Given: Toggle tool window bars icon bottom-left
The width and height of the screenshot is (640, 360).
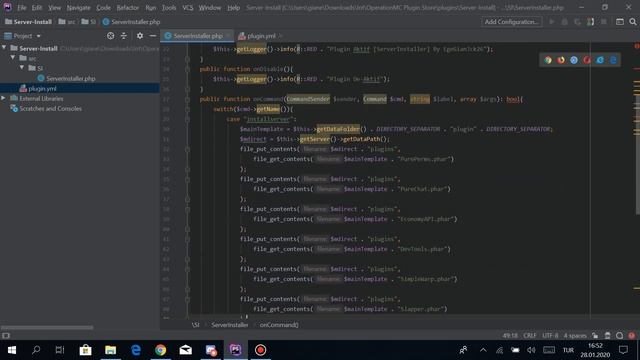Looking at the screenshot, I should tap(6, 336).
